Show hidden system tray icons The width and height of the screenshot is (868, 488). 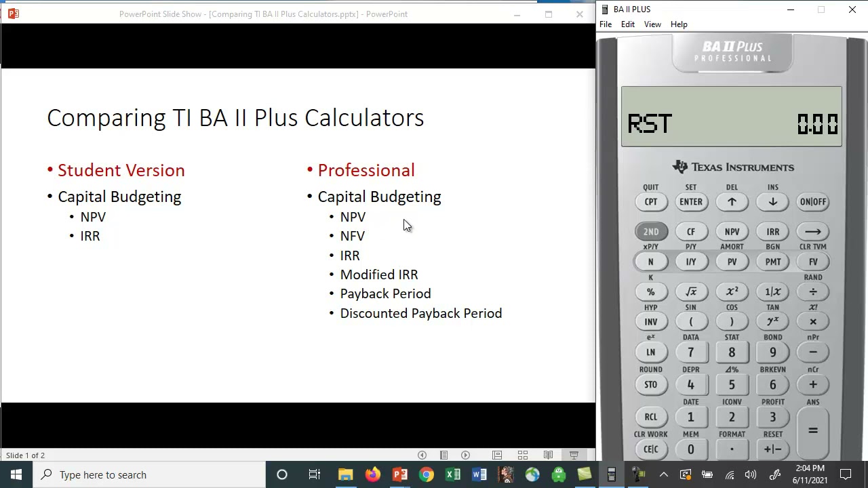pos(663,474)
